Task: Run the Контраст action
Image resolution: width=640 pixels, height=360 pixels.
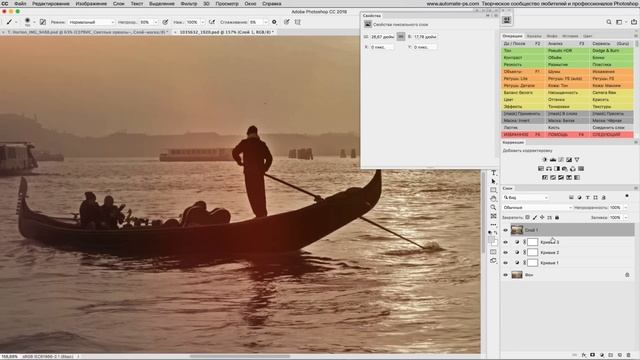Action: pyautogui.click(x=523, y=58)
